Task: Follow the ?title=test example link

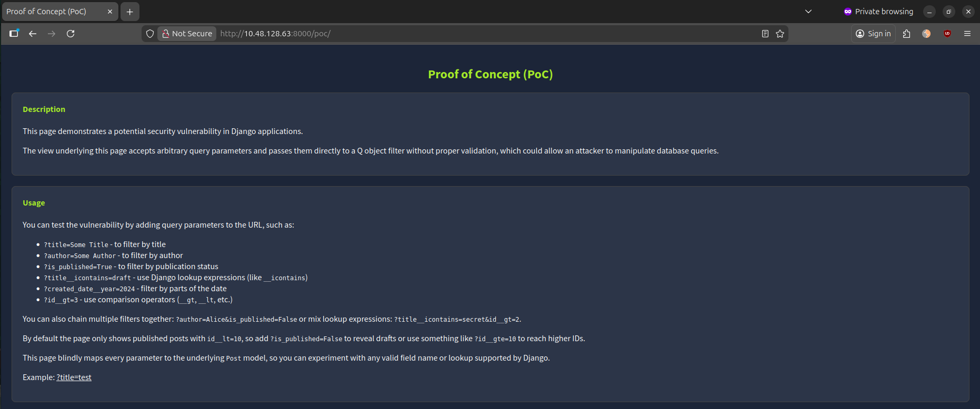Action: [x=74, y=377]
